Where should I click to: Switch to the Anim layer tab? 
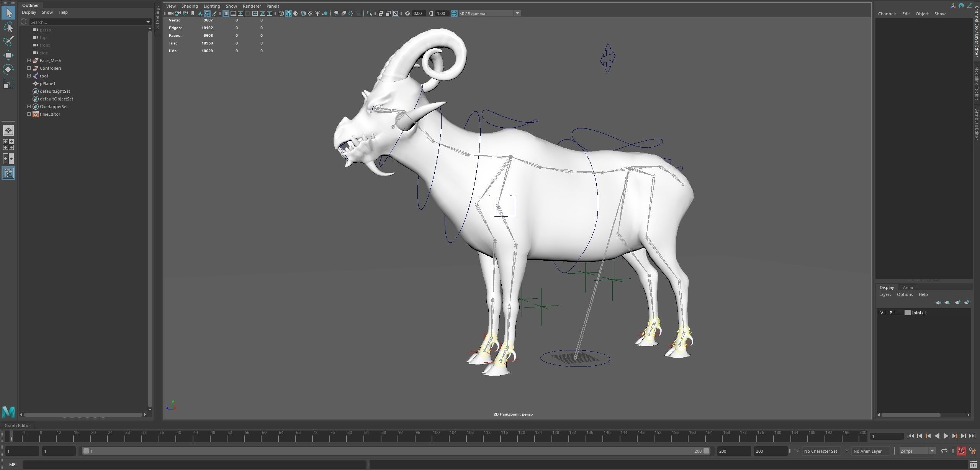pos(907,288)
